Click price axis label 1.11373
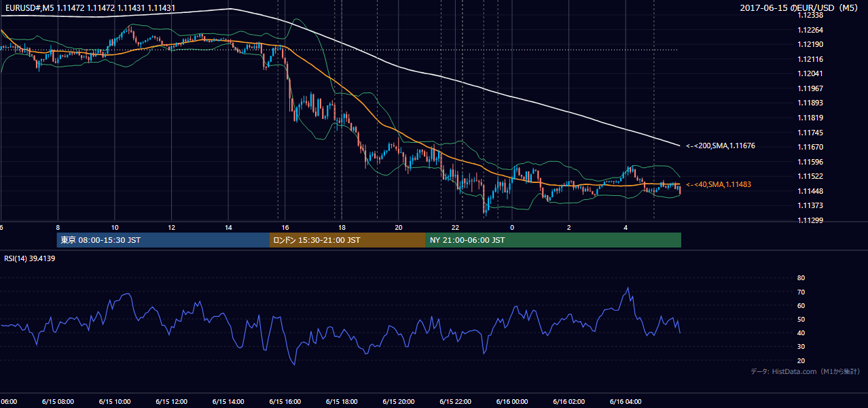 pos(810,205)
